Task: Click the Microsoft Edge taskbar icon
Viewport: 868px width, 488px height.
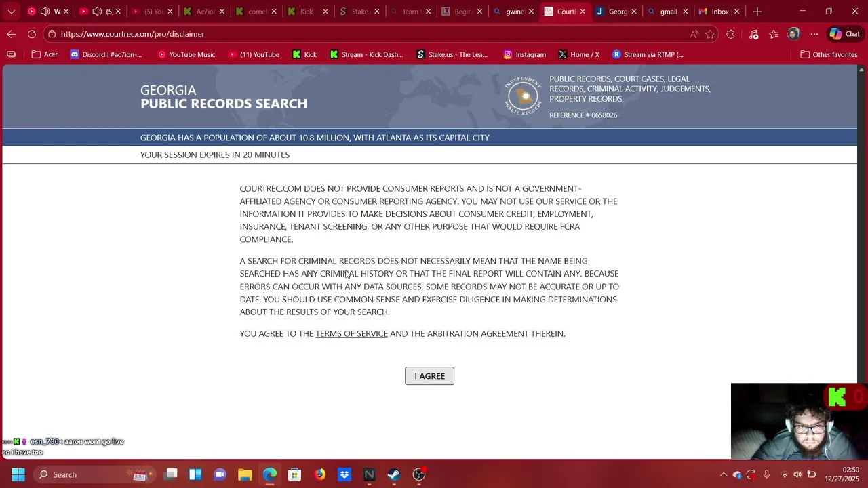Action: pos(270,474)
